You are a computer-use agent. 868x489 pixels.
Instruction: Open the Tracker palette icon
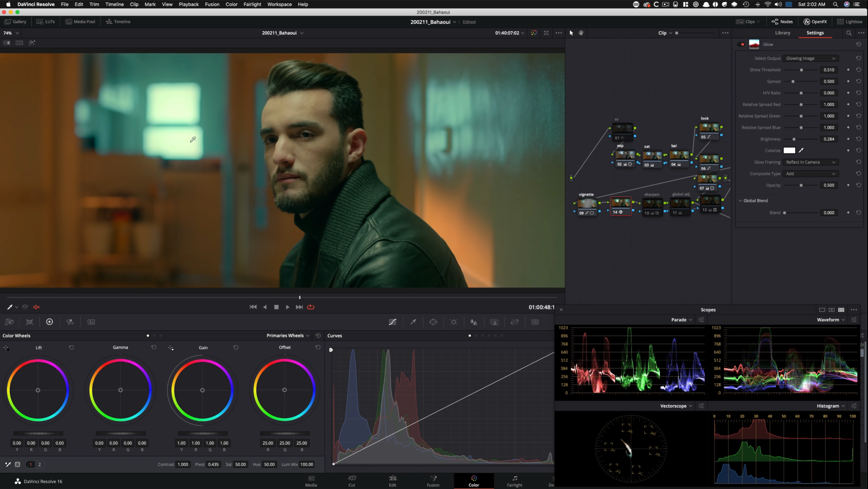point(454,322)
